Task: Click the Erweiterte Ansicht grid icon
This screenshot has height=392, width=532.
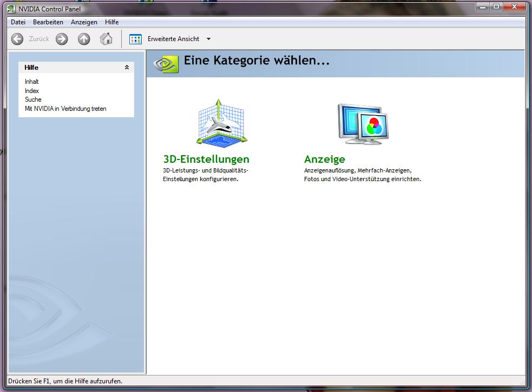Action: [x=135, y=39]
